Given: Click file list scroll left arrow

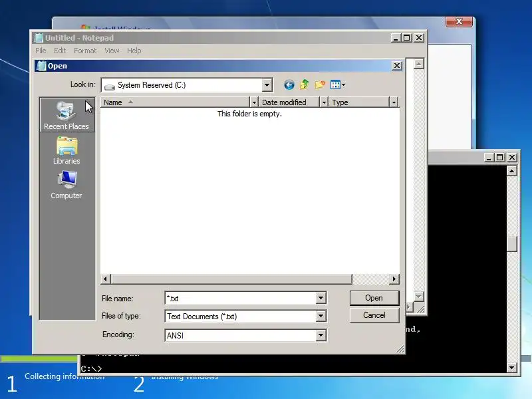Looking at the screenshot, I should tap(106, 279).
